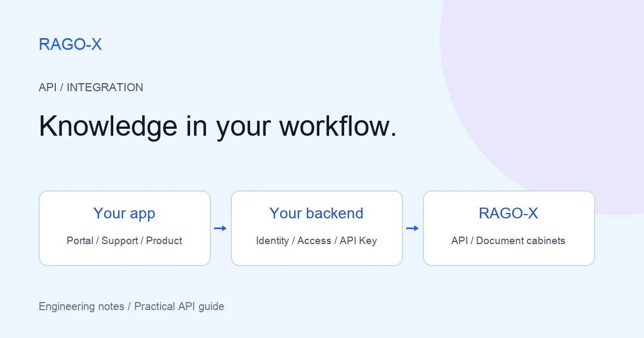Click 'Engineering notes / Practical API guide' footer
Image resolution: width=644 pixels, height=338 pixels.
click(131, 307)
